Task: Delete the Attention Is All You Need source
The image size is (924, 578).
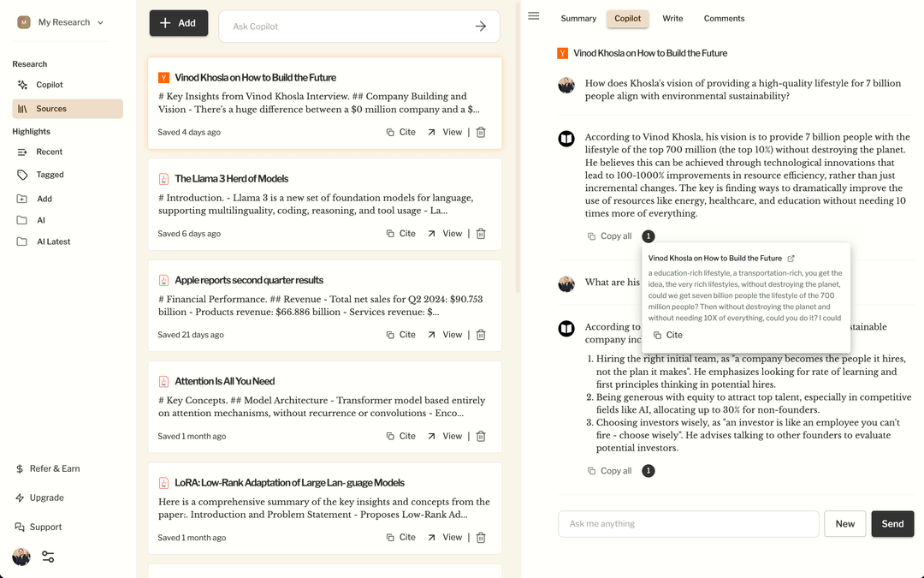Action: (x=481, y=437)
